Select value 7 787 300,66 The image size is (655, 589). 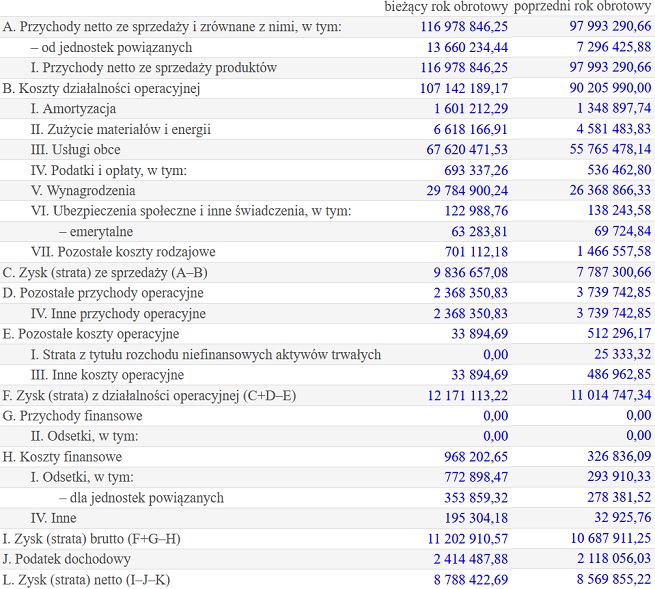pos(614,272)
